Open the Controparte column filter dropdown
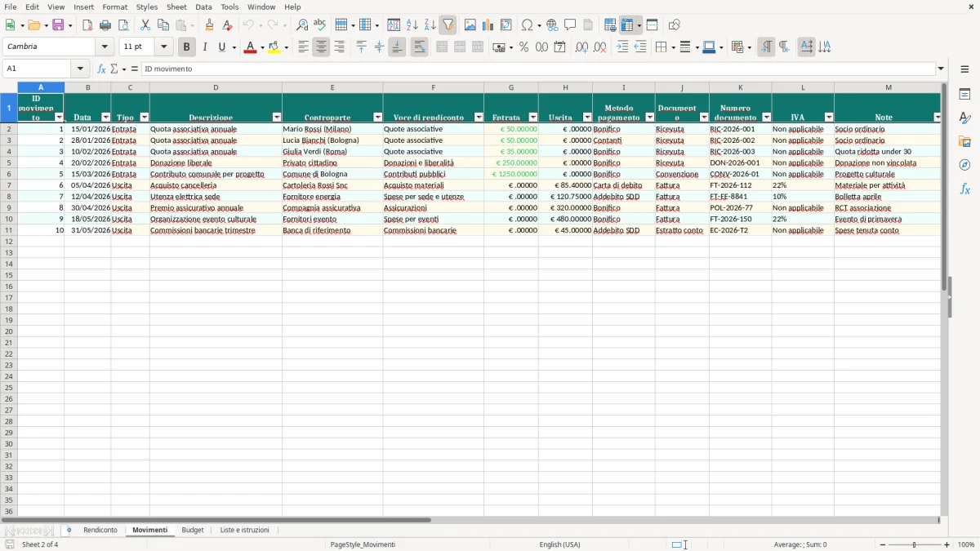The image size is (980, 551). 377,118
